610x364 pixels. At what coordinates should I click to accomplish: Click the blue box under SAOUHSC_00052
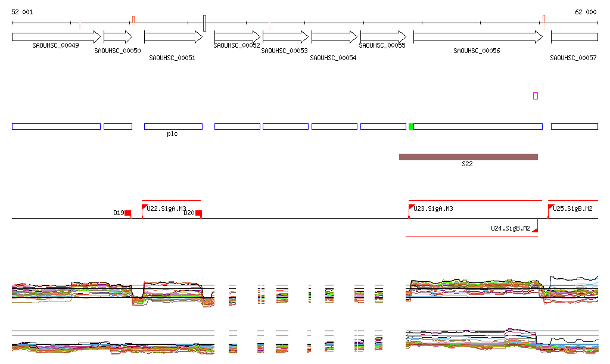(237, 126)
